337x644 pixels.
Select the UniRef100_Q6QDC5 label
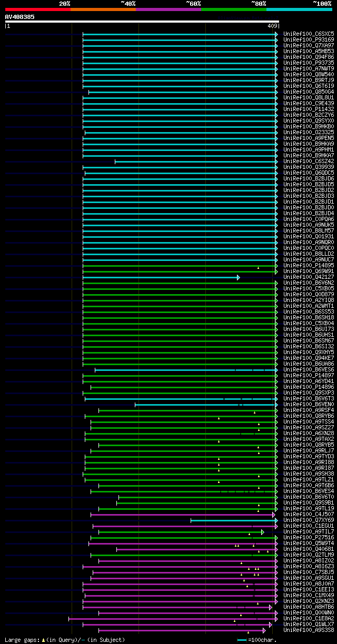click(309, 173)
